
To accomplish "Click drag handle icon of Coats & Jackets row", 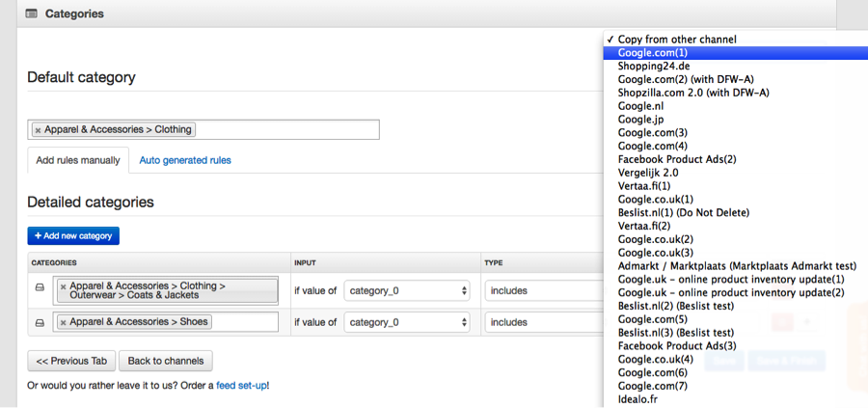I will point(40,287).
